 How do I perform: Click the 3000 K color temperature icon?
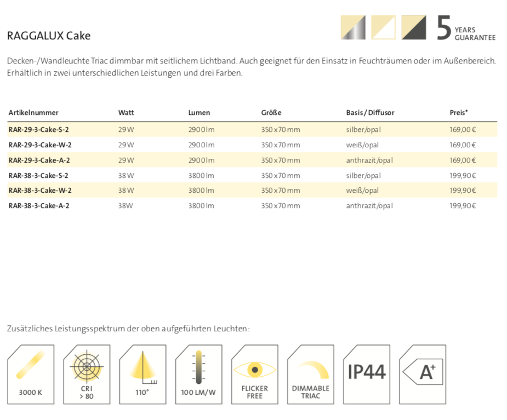(31, 375)
